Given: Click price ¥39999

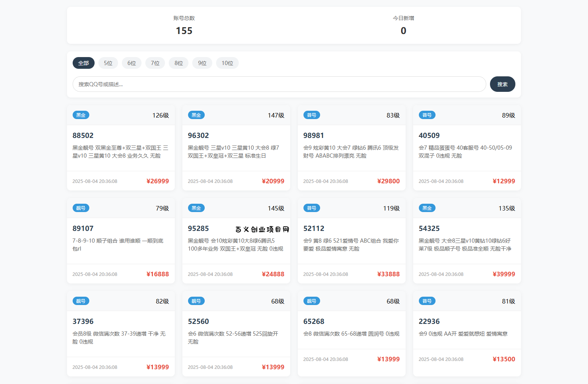Looking at the screenshot, I should (x=504, y=274).
